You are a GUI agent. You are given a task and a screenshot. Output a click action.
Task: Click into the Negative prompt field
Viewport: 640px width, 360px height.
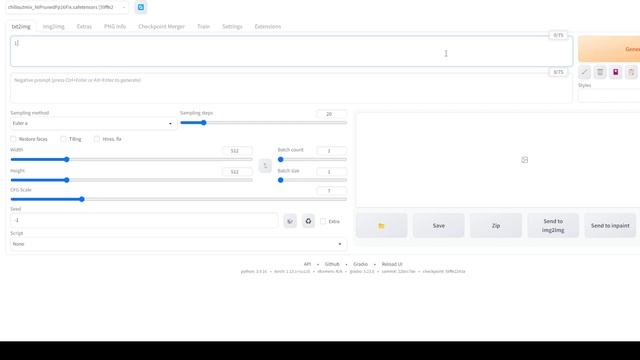291,88
